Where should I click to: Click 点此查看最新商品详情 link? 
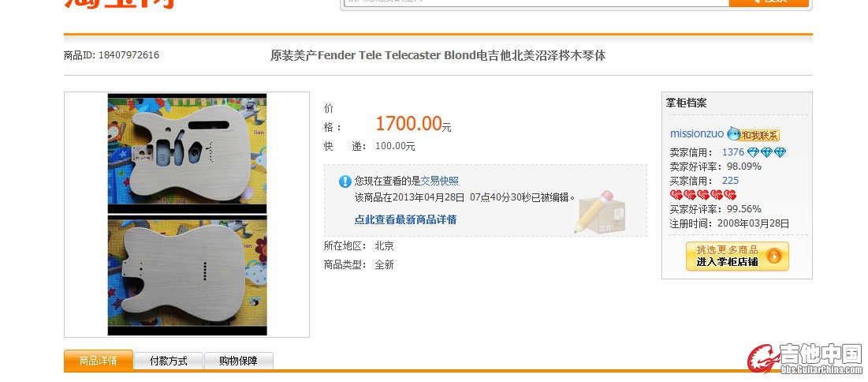pyautogui.click(x=405, y=219)
